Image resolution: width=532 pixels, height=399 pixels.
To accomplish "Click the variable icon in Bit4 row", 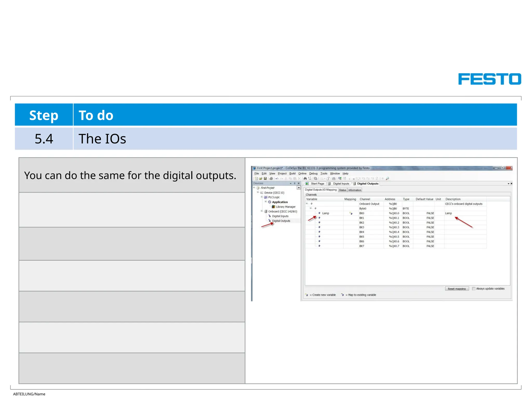I will (319, 232).
